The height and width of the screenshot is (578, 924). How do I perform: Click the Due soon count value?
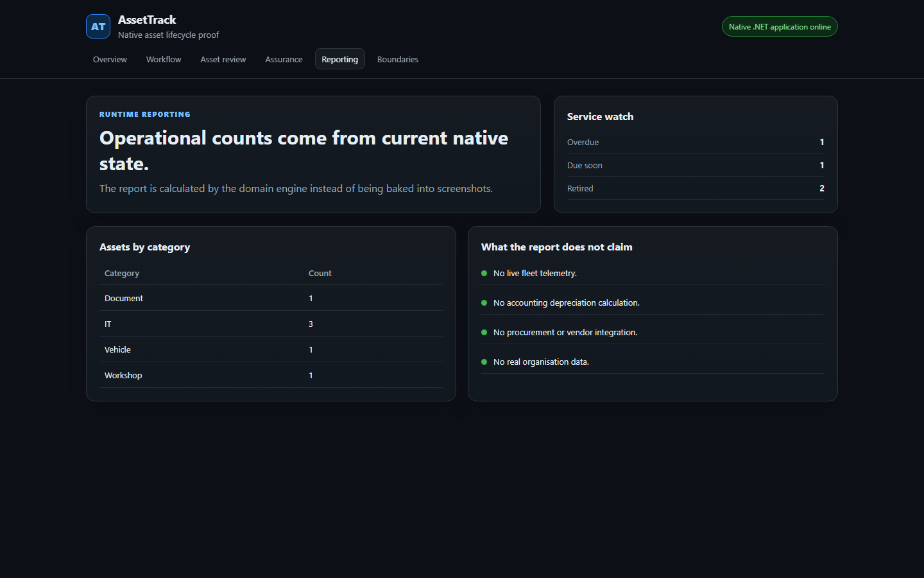822,165
